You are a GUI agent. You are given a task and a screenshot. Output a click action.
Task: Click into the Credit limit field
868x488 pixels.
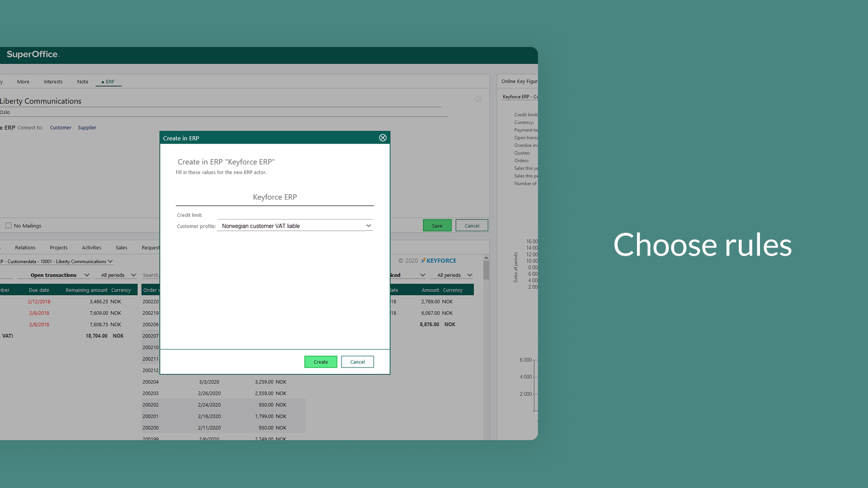tap(295, 215)
